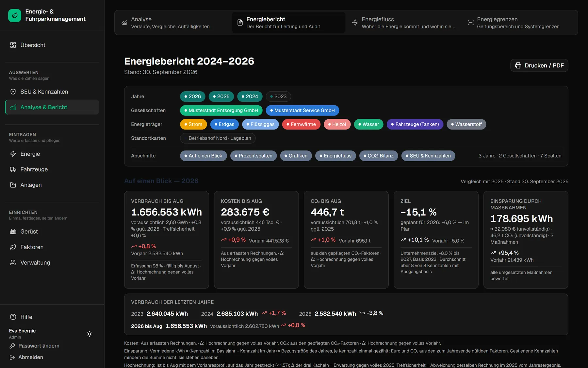
Task: Click the Drucken / PDF button
Action: (x=539, y=66)
